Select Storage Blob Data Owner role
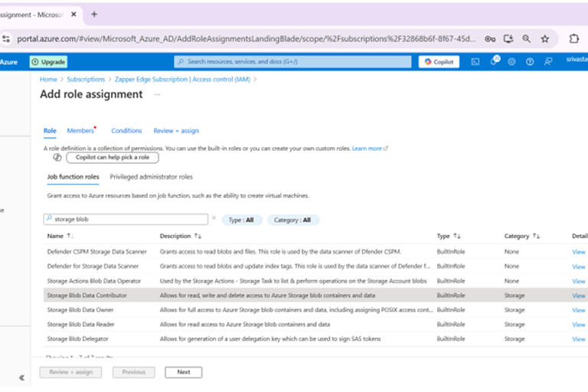 pyautogui.click(x=80, y=310)
